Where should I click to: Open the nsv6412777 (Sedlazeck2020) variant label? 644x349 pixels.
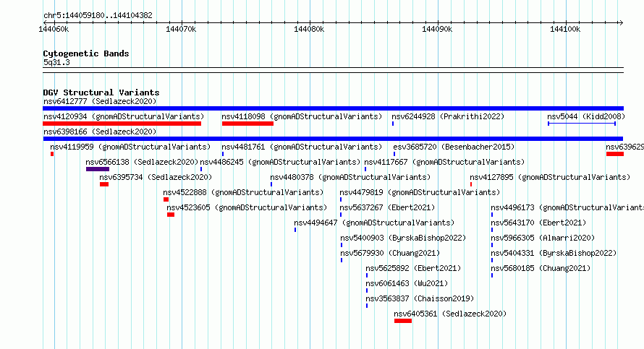click(x=100, y=101)
